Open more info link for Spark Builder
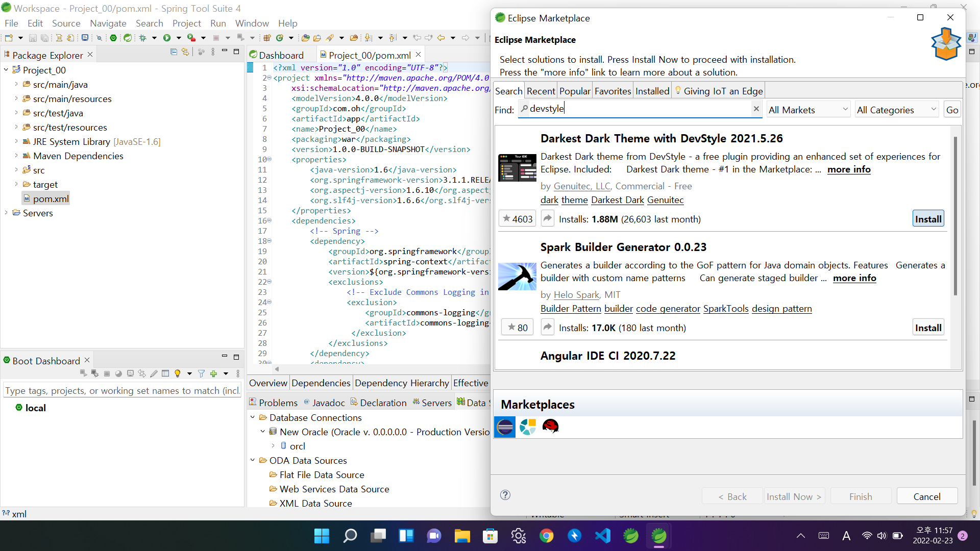Image resolution: width=980 pixels, height=551 pixels. tap(854, 278)
